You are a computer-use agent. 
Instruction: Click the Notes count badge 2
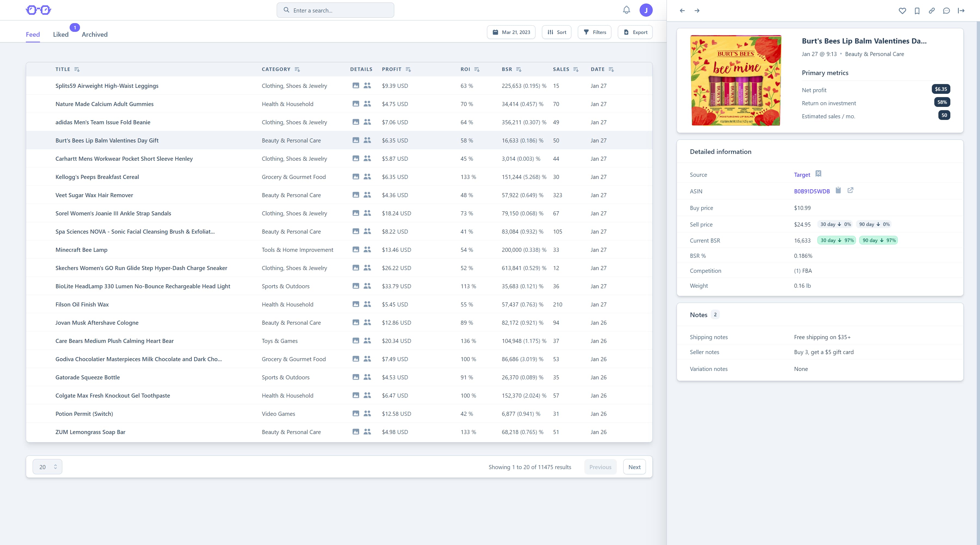715,315
